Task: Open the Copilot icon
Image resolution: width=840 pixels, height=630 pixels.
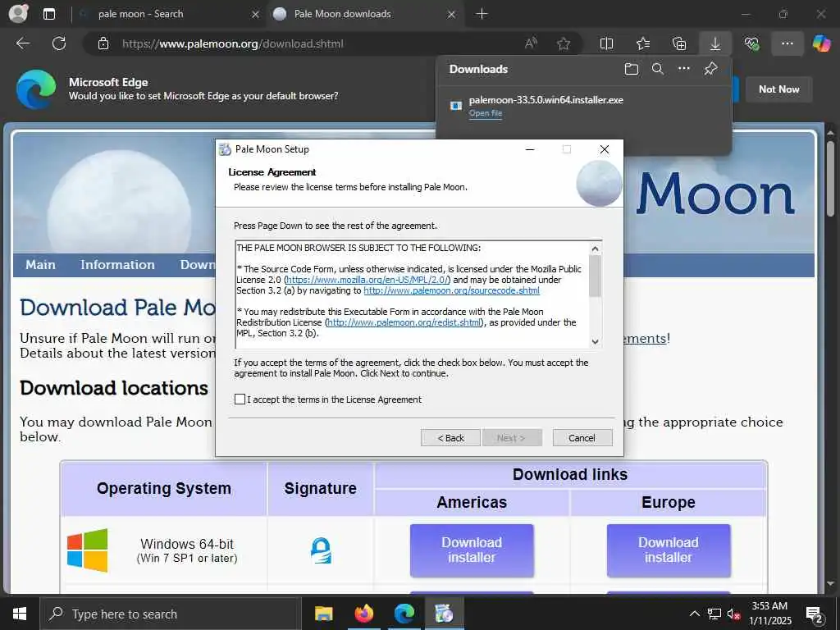Action: point(822,43)
